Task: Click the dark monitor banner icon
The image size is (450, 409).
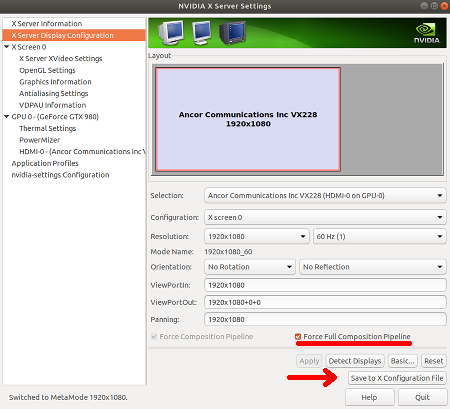Action: (x=232, y=33)
